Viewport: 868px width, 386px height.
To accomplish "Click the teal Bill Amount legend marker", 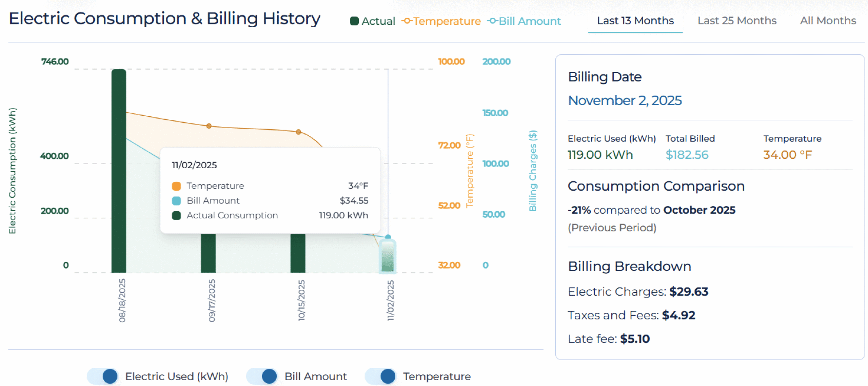I will (x=492, y=21).
